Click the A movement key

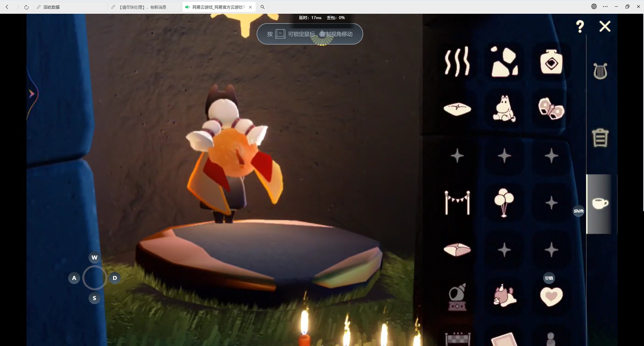click(74, 278)
